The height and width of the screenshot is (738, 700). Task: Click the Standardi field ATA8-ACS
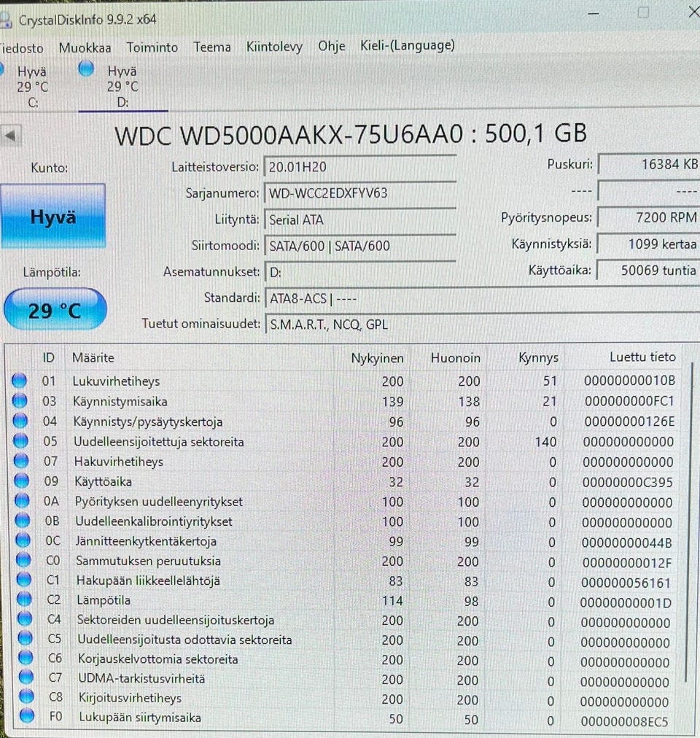coord(483,298)
